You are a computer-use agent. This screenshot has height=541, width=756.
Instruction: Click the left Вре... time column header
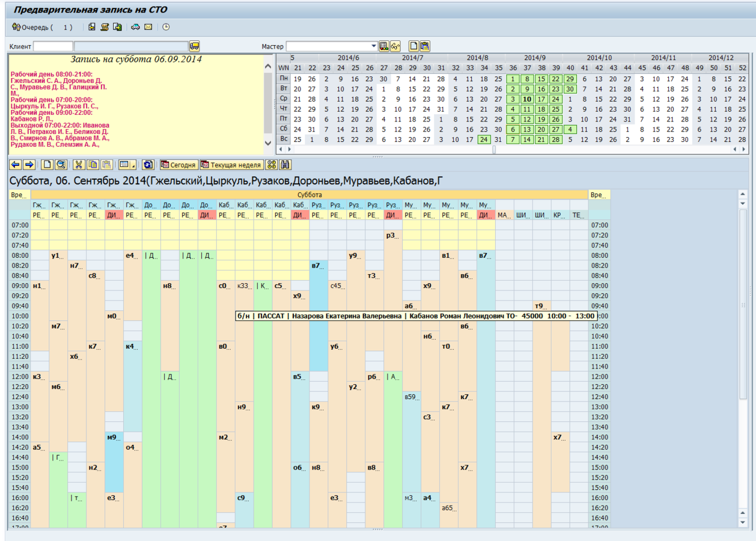(x=20, y=195)
